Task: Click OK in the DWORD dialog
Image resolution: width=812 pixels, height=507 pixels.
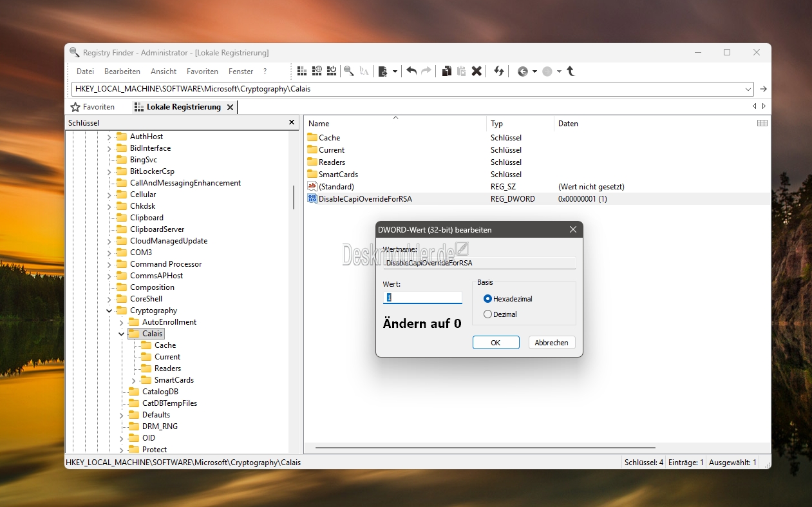Action: pos(495,343)
